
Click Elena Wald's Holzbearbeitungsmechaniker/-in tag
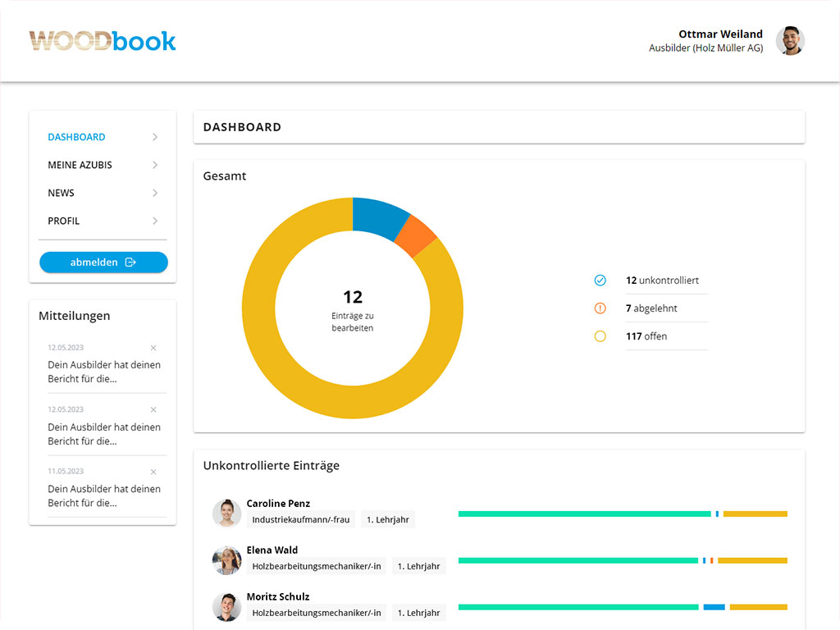click(x=317, y=566)
